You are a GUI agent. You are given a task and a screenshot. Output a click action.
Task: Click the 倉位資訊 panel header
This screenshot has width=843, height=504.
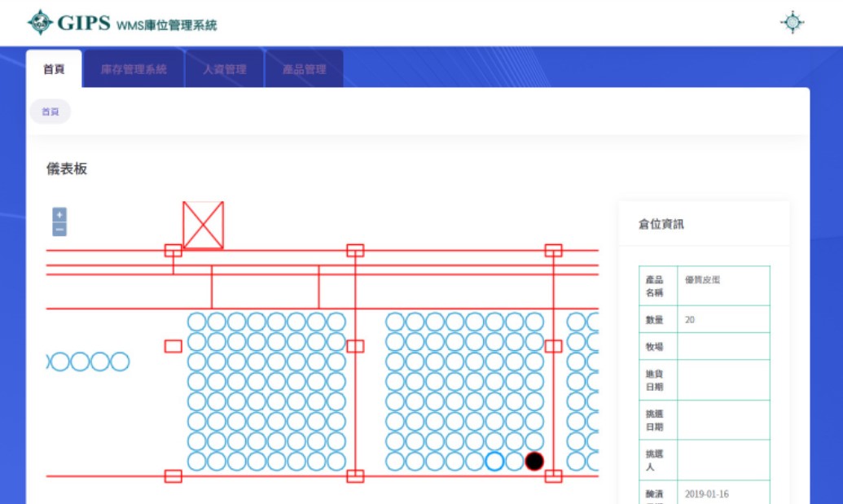click(661, 224)
